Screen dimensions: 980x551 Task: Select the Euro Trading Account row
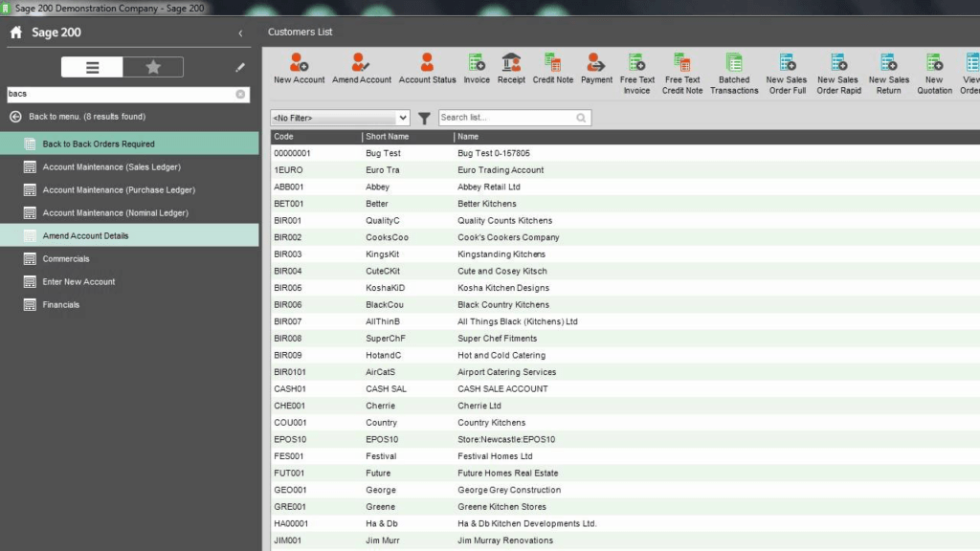click(x=625, y=170)
